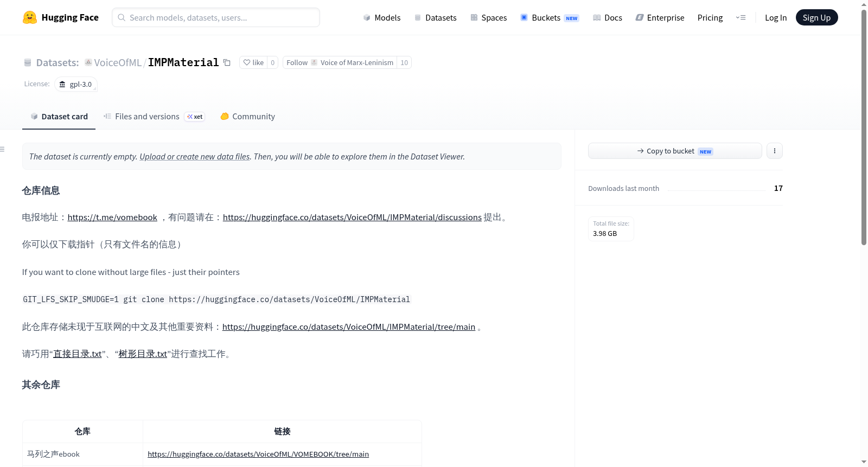The width and height of the screenshot is (868, 467).
Task: Click the 马列之声ebook table cell
Action: [82, 454]
